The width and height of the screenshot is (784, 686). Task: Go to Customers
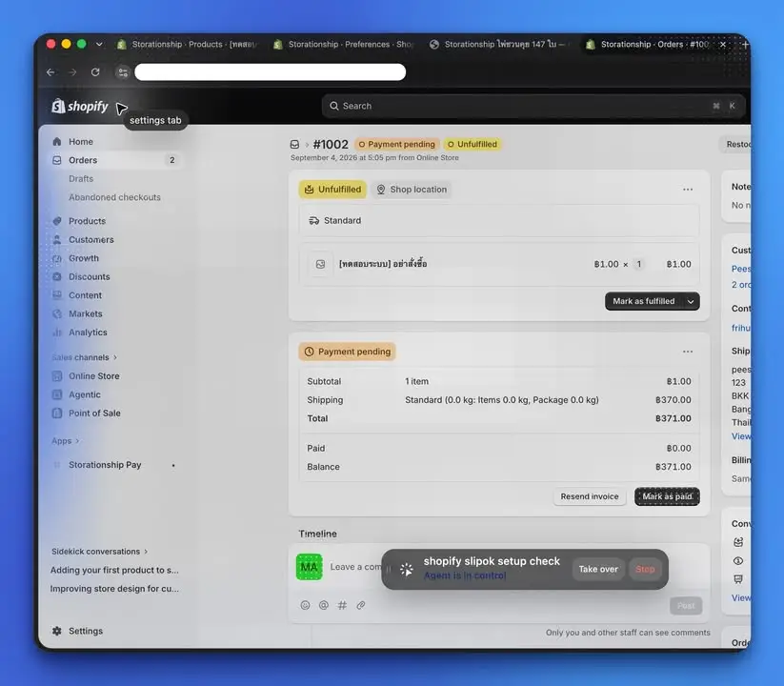click(x=91, y=239)
